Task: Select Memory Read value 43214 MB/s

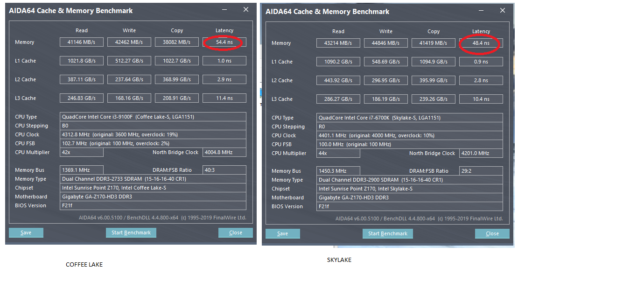Action: click(x=338, y=43)
